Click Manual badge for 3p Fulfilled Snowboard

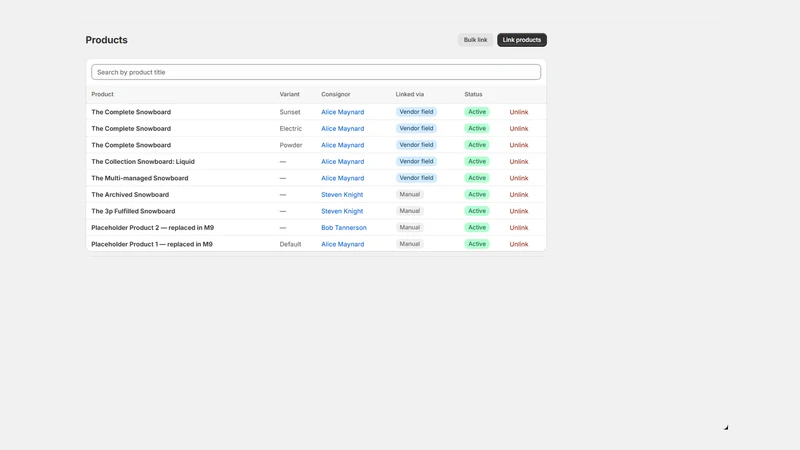[409, 211]
